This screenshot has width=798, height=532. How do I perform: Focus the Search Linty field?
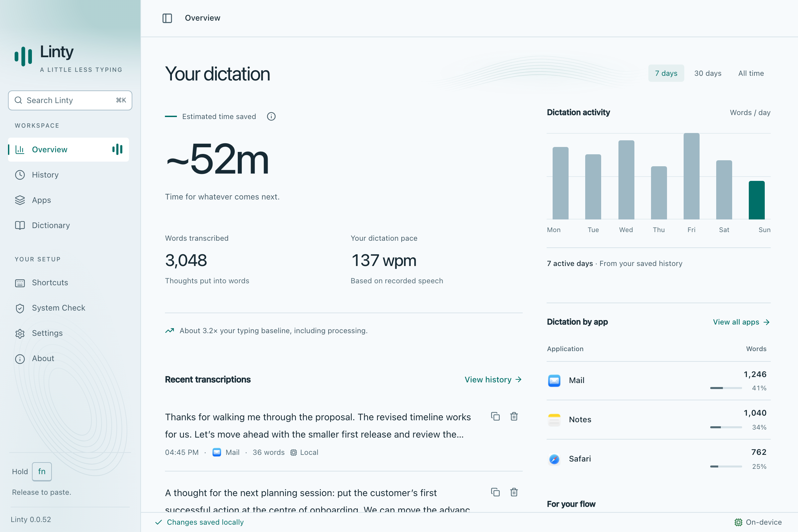tap(70, 100)
